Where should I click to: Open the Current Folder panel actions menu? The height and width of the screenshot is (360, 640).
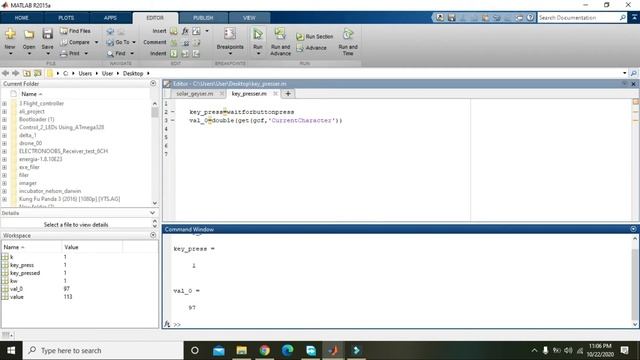[153, 83]
